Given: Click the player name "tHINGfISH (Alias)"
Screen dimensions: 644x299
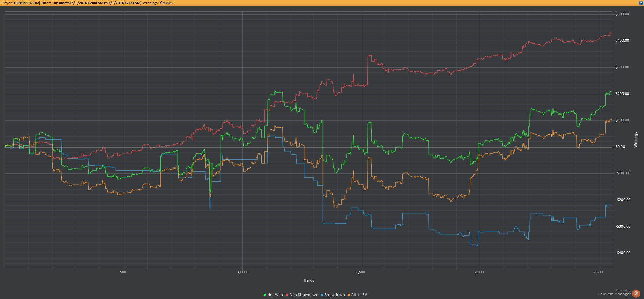Looking at the screenshot, I should point(27,3).
